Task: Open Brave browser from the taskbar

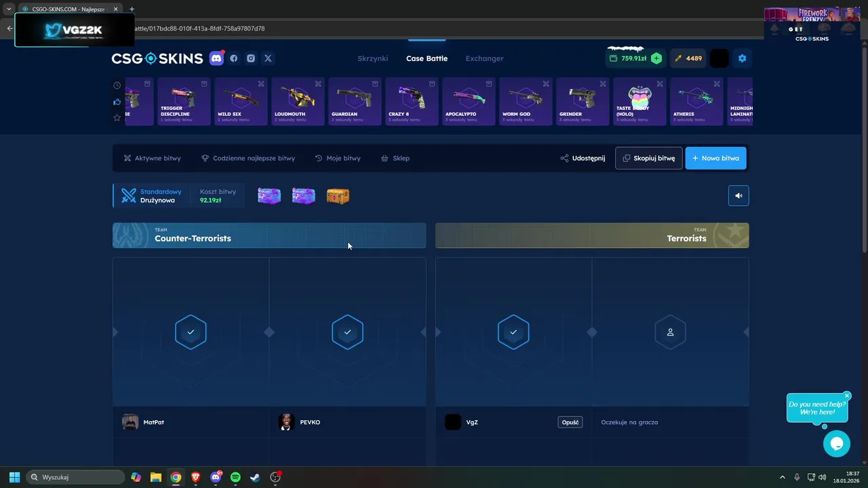Action: (195, 477)
